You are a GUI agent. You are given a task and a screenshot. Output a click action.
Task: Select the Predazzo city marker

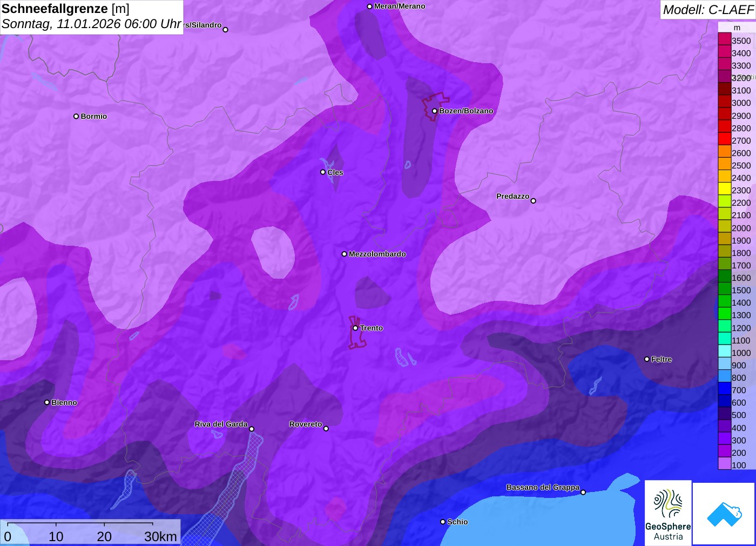(534, 201)
